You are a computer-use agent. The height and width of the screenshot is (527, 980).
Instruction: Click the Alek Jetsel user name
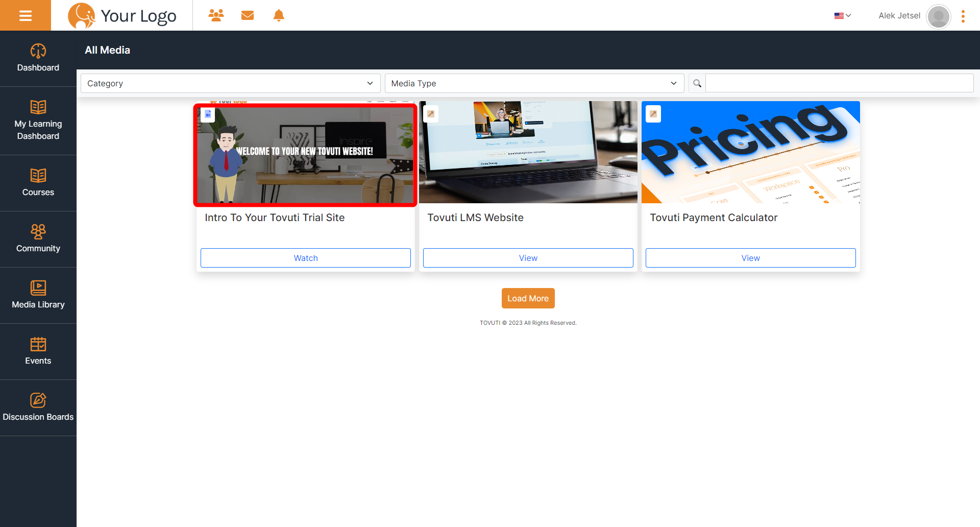(x=899, y=16)
